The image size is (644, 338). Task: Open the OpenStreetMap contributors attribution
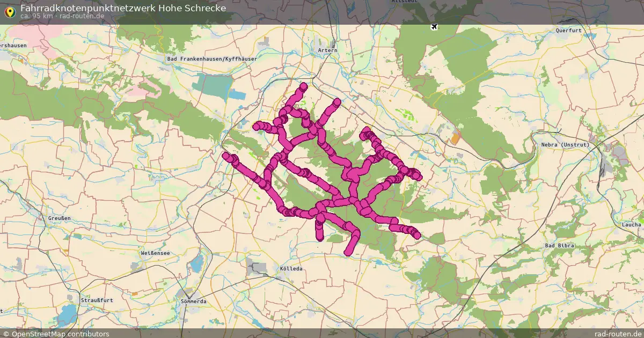55,334
